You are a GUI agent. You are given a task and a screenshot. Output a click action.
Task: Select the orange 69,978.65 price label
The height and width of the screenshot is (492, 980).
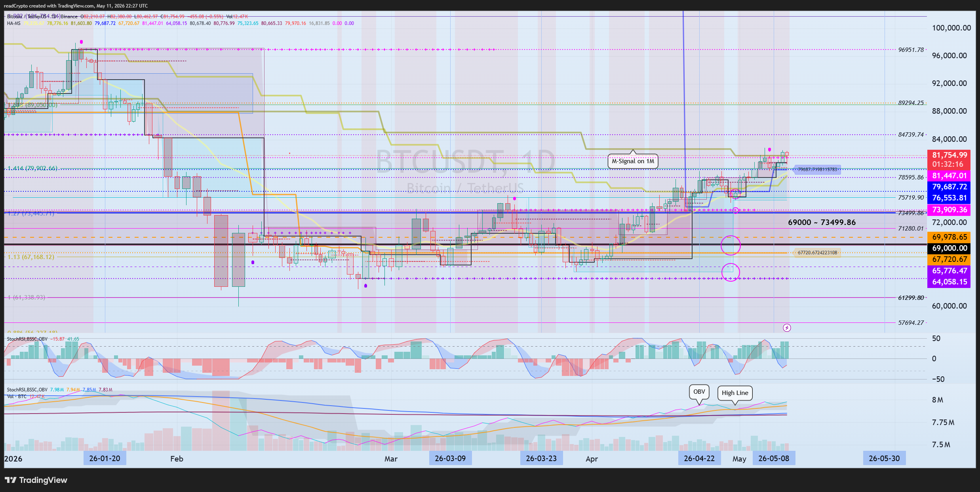pos(949,237)
